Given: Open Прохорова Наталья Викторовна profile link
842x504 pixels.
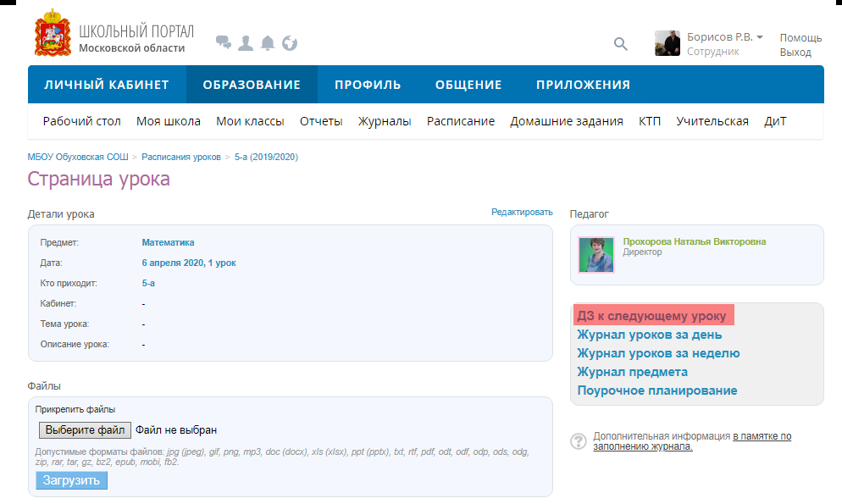Looking at the screenshot, I should (695, 241).
